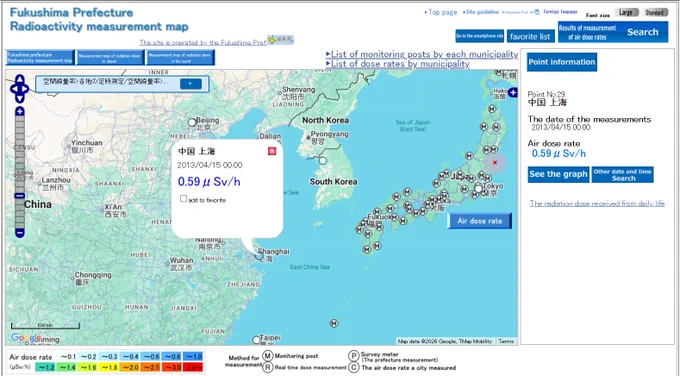Click the Monitoring post M legend icon
The image size is (680, 376).
tap(268, 356)
